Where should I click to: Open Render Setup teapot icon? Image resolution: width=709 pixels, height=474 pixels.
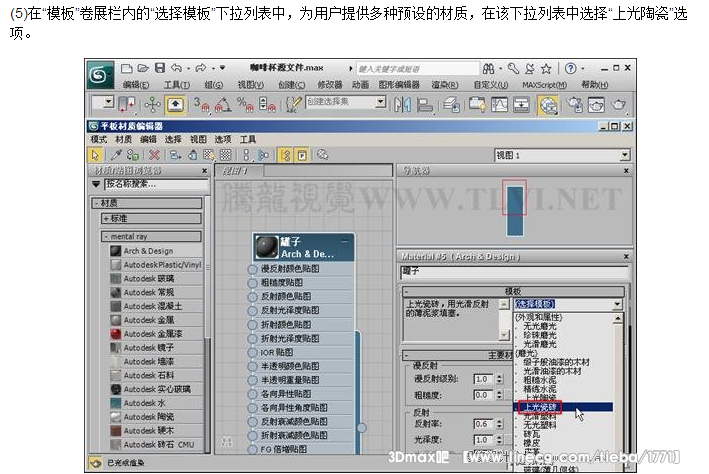(575, 105)
